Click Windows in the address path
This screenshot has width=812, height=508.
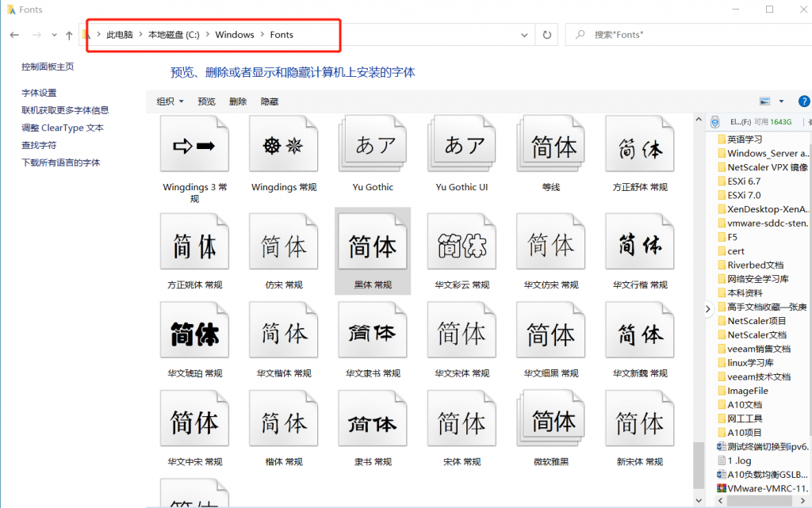[235, 35]
